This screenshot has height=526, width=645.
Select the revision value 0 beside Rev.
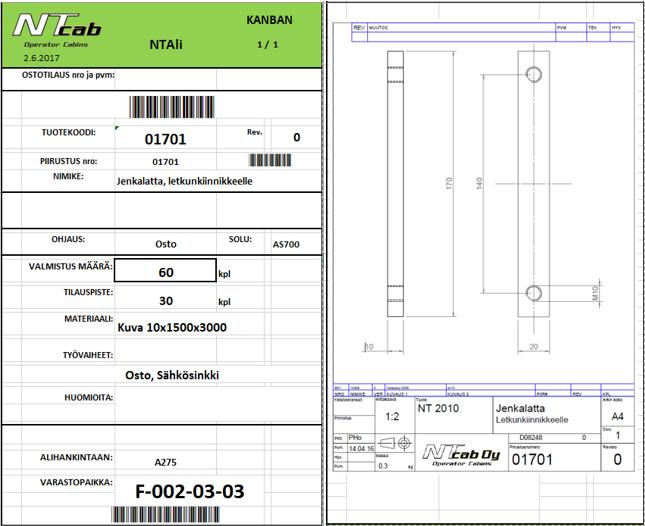click(297, 137)
